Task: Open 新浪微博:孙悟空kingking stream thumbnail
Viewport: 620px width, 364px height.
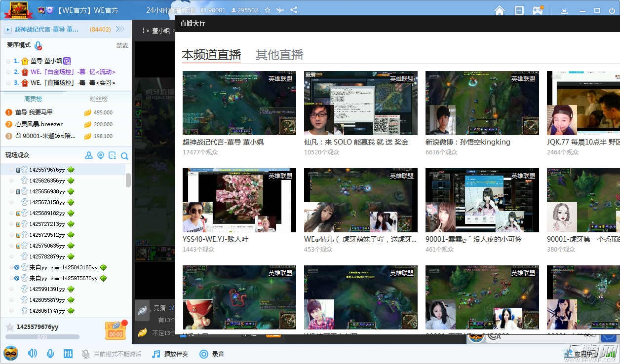Action: point(482,103)
